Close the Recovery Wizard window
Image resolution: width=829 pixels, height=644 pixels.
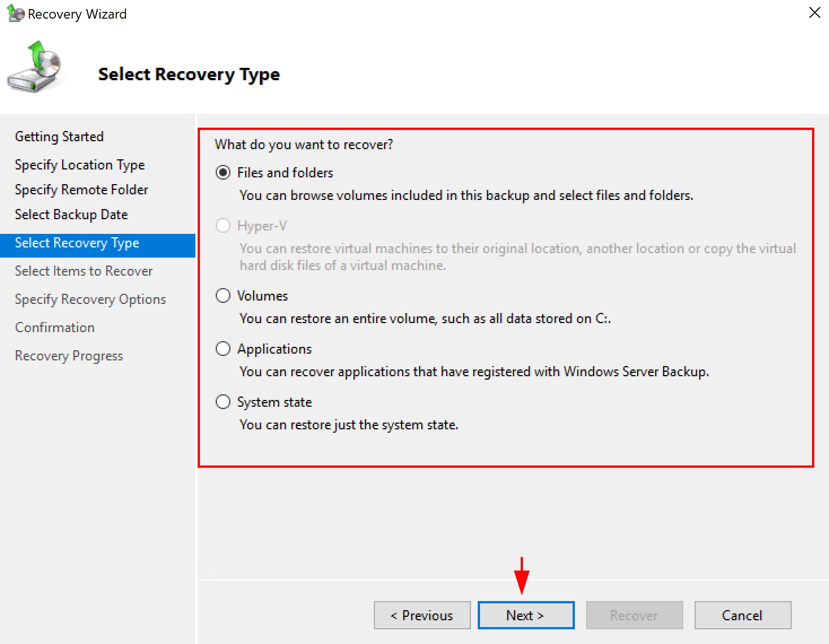814,12
